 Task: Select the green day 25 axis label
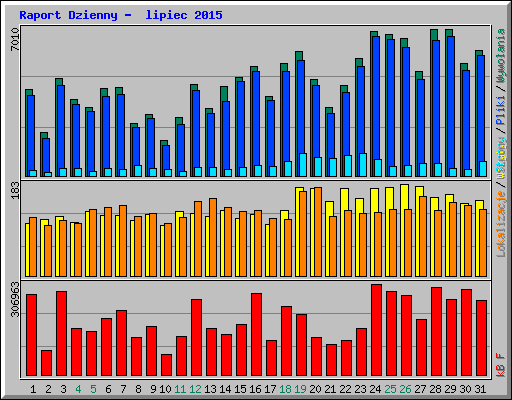(390, 389)
